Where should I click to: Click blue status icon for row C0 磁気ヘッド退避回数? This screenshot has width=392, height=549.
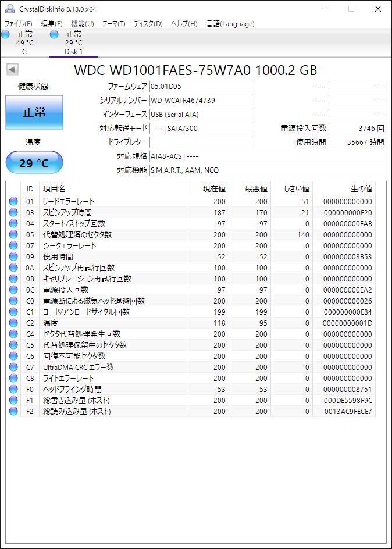[x=13, y=301]
